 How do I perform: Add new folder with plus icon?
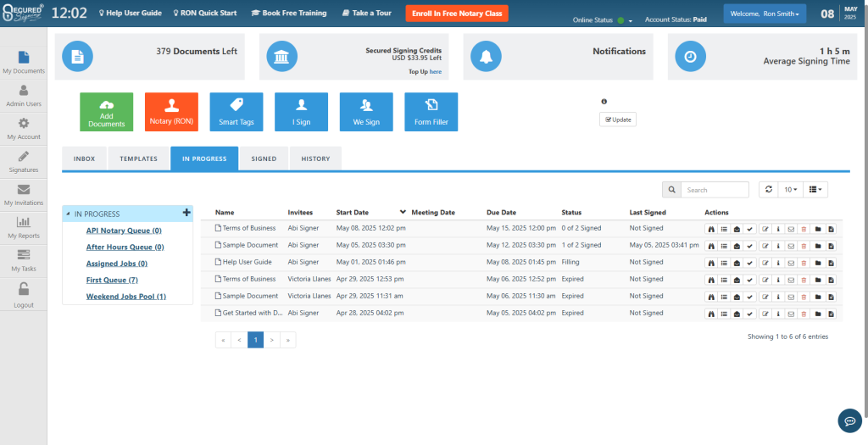click(x=186, y=213)
